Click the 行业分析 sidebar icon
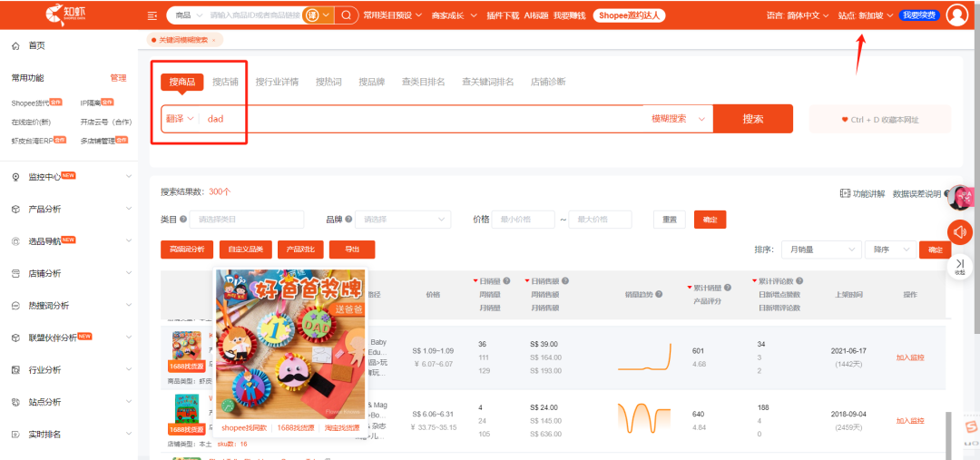980x460 pixels. tap(16, 370)
